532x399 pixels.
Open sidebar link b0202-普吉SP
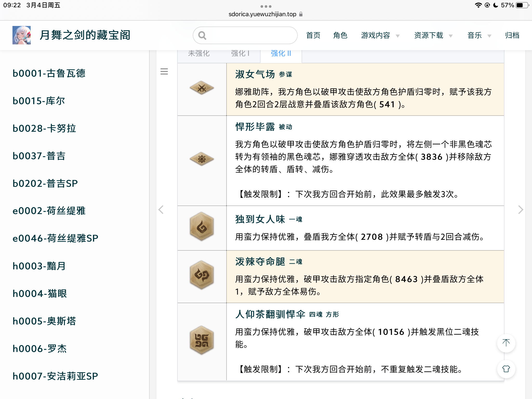45,183
